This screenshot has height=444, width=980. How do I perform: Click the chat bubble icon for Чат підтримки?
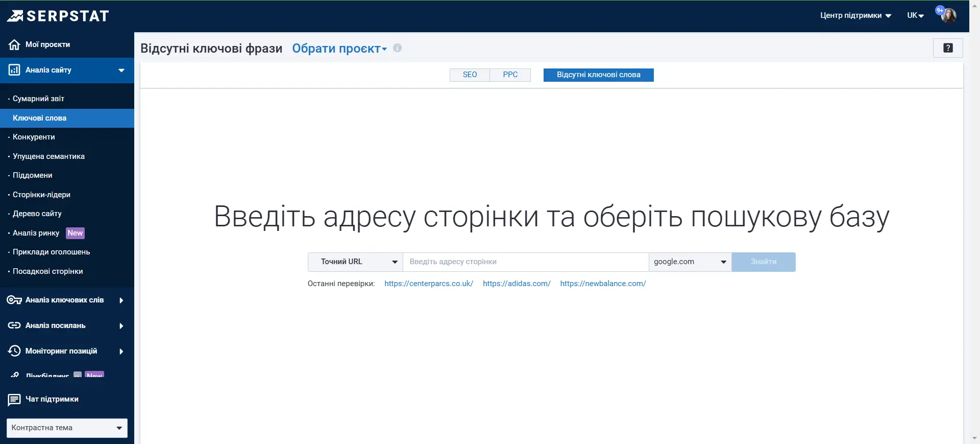[x=14, y=400]
